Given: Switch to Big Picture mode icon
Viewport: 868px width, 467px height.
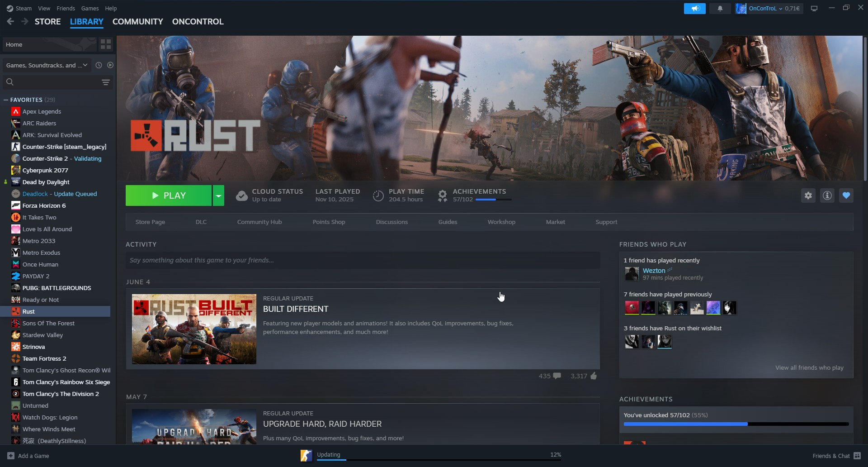Looking at the screenshot, I should coord(814,9).
